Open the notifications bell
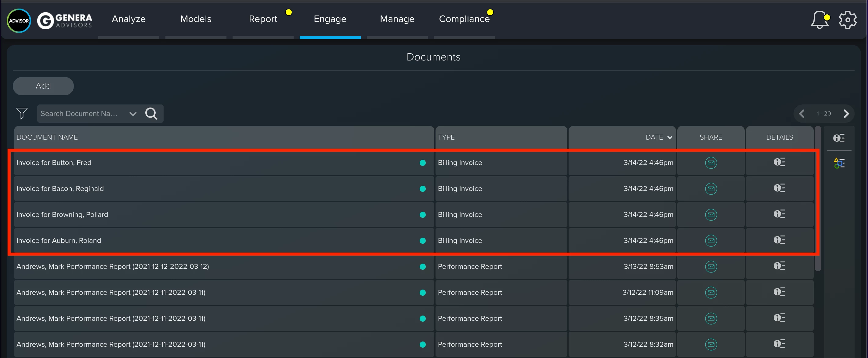Image resolution: width=868 pixels, height=358 pixels. (x=819, y=20)
